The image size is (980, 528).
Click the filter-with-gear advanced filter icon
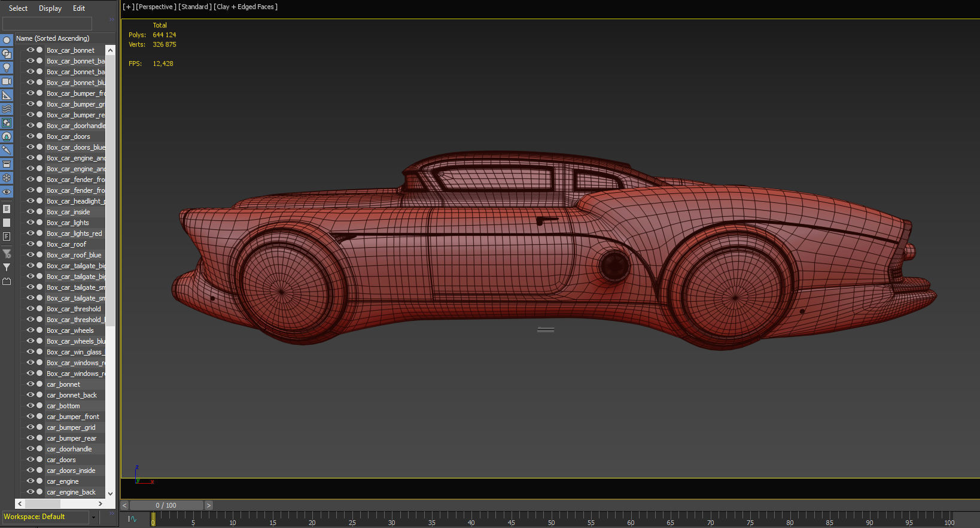[7, 254]
